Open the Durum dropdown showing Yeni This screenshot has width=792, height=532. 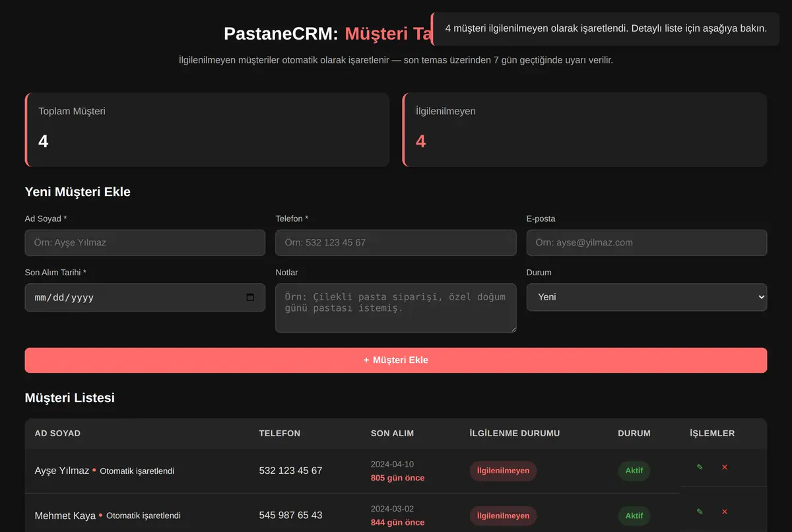point(647,297)
